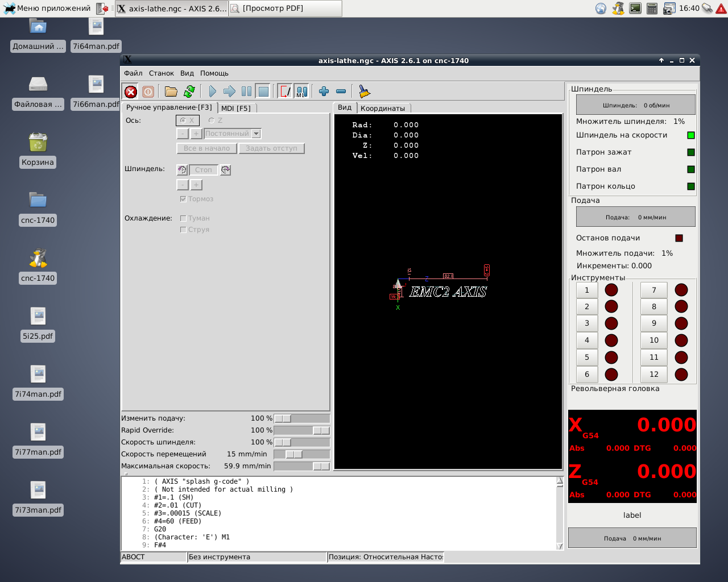Expand the Постоянный jog increment dropdown
This screenshot has width=728, height=582.
point(256,134)
